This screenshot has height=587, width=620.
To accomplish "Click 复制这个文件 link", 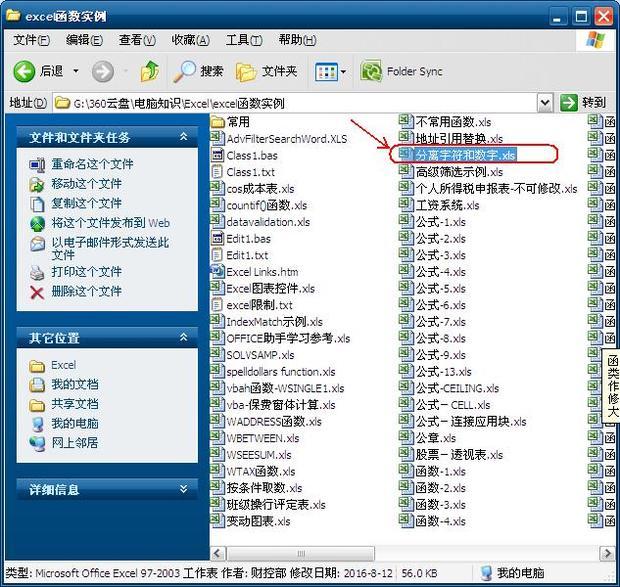I will [x=87, y=203].
